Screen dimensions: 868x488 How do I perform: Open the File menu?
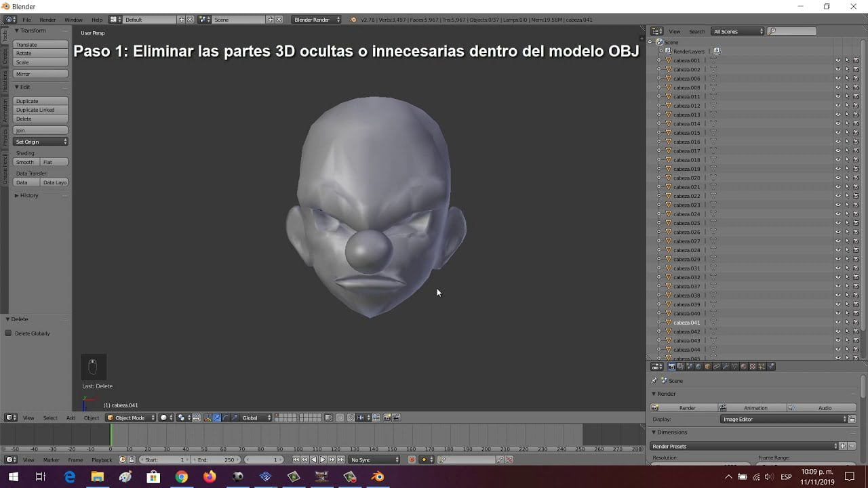point(26,20)
